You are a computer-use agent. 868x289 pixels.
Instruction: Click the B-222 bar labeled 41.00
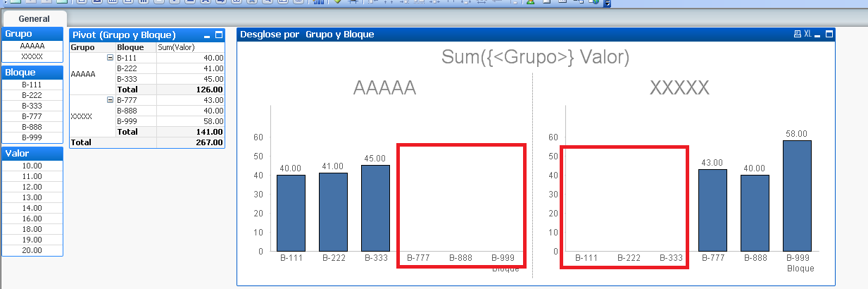pos(333,211)
